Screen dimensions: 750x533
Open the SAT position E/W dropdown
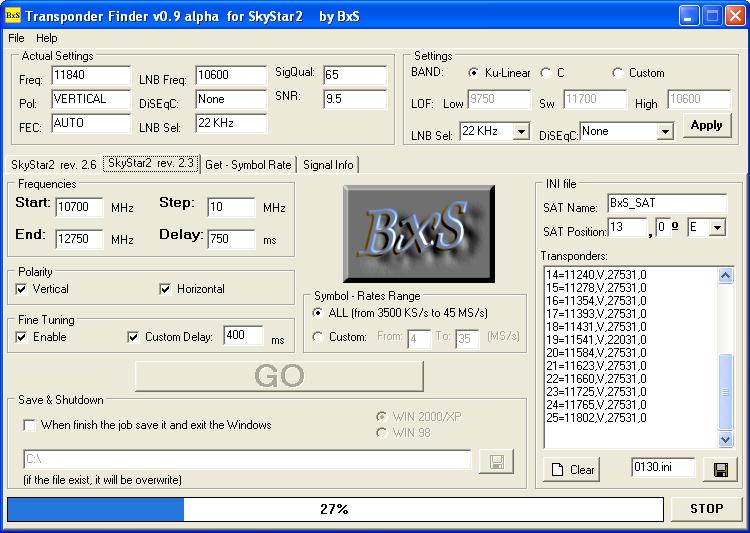[x=717, y=228]
